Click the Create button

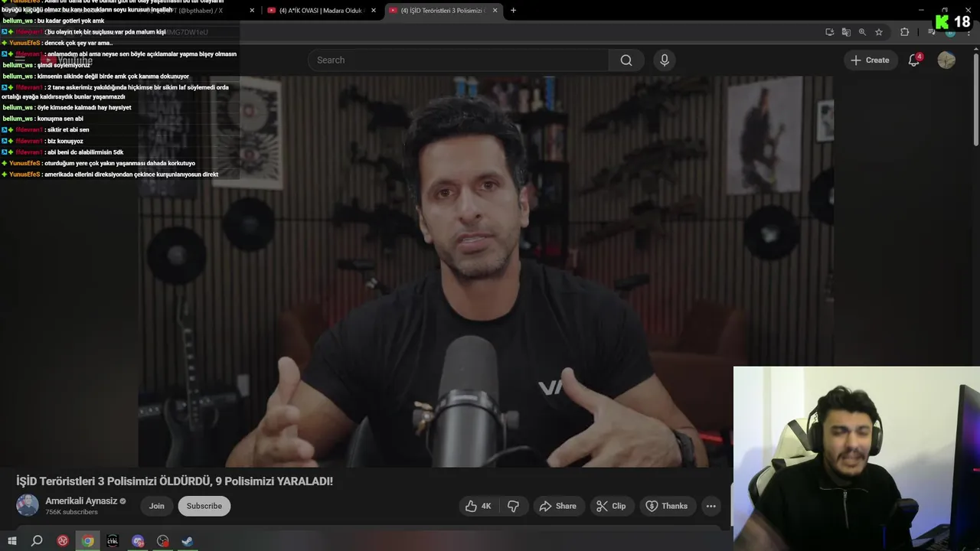pyautogui.click(x=870, y=60)
